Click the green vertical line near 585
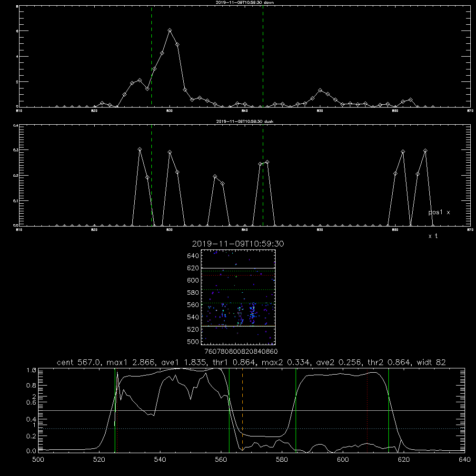Image resolution: width=476 pixels, height=476 pixels. pyautogui.click(x=296, y=410)
